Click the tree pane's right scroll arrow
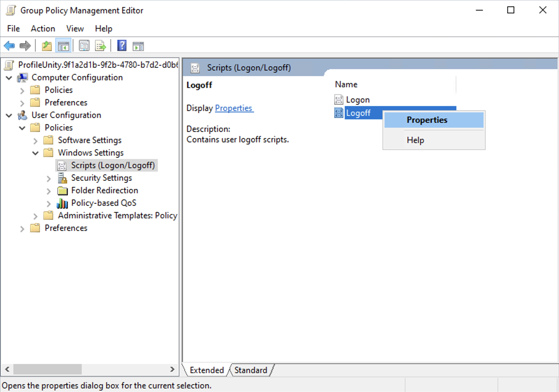 pos(172,369)
